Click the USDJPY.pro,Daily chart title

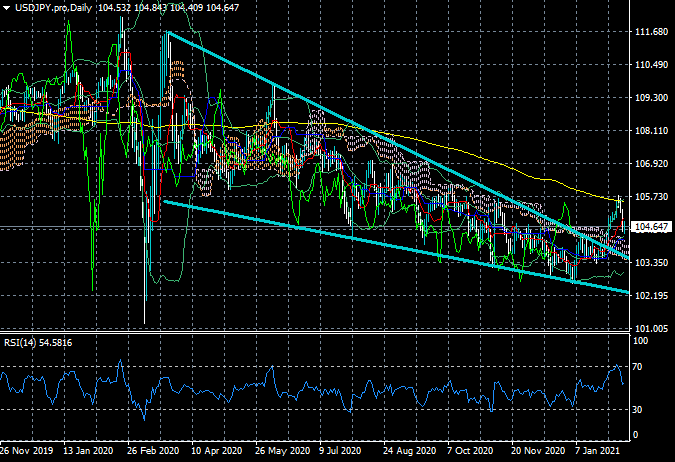pyautogui.click(x=53, y=8)
